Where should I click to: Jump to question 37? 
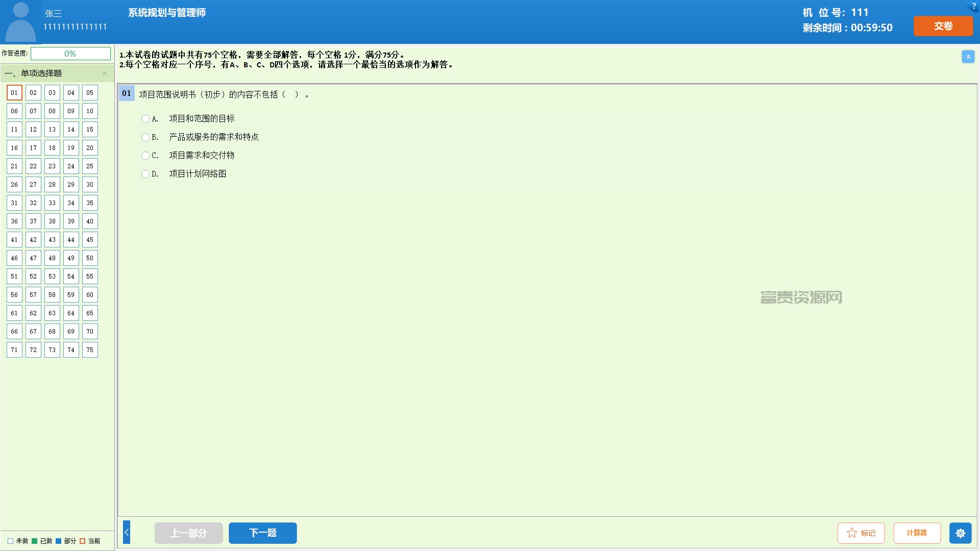coord(33,221)
